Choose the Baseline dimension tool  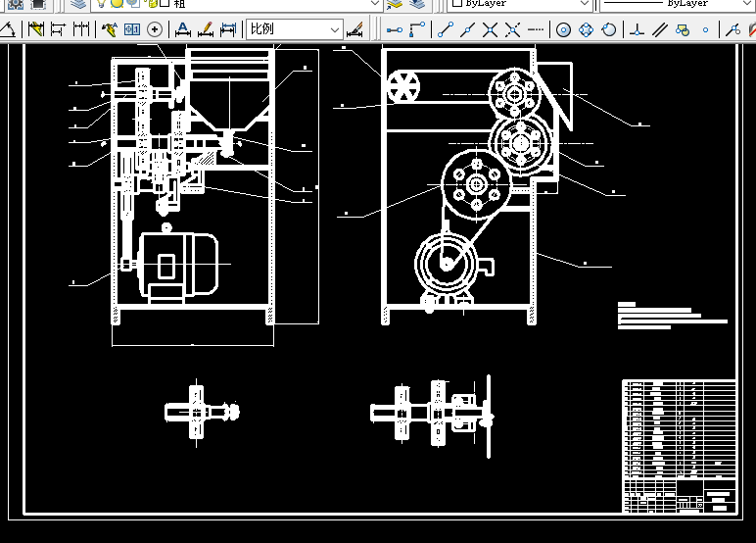(x=59, y=29)
